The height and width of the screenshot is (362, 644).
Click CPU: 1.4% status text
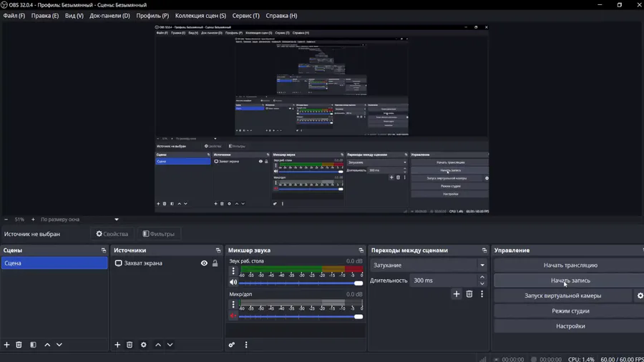[581, 359]
